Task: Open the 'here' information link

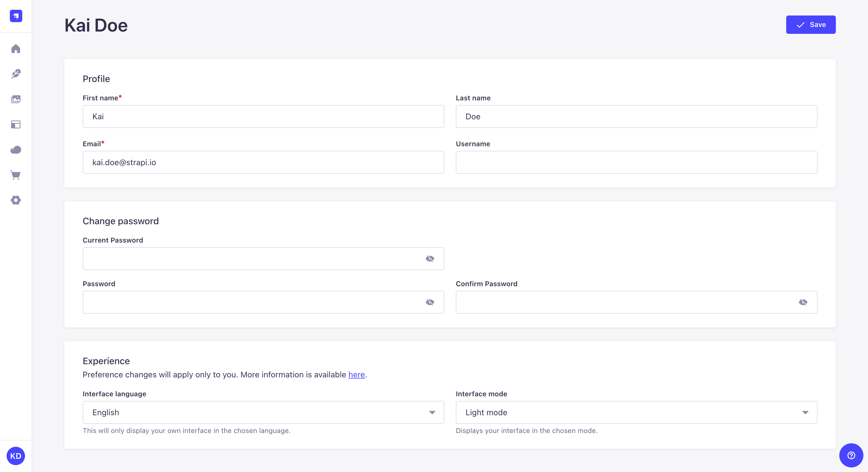Action: click(356, 375)
